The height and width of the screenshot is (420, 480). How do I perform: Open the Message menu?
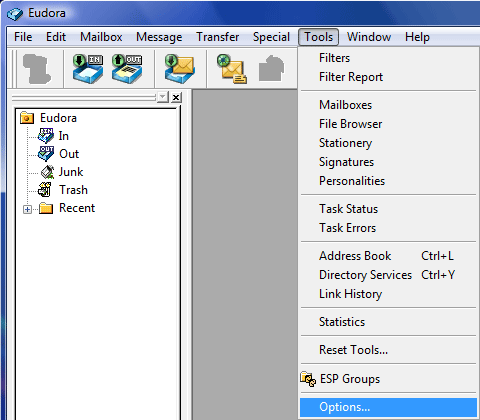[159, 37]
